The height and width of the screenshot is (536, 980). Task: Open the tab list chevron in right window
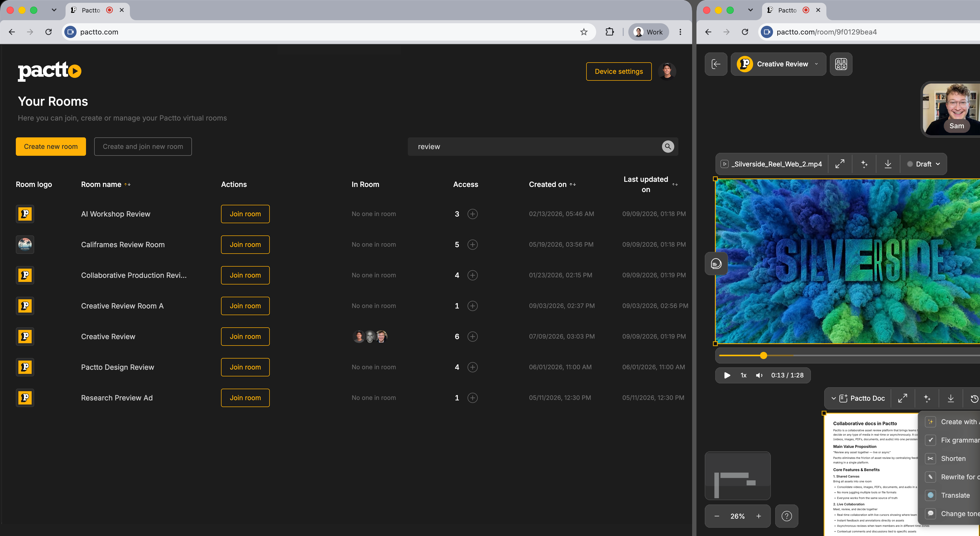click(750, 10)
